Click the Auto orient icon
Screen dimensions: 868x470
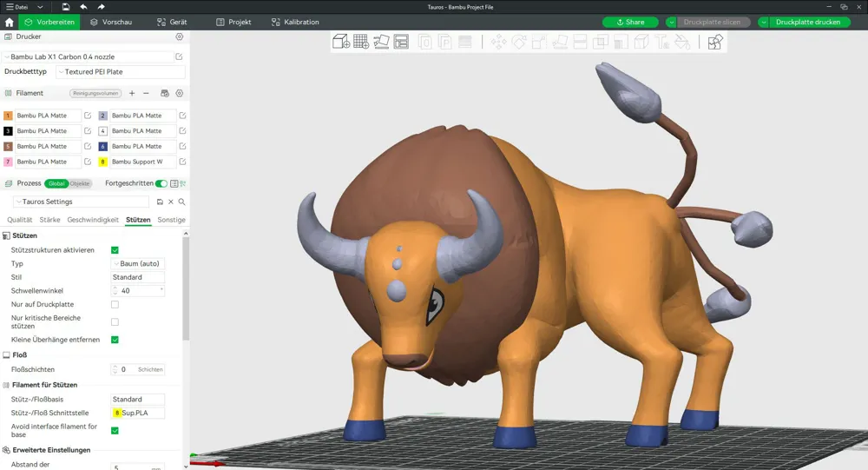coord(381,42)
